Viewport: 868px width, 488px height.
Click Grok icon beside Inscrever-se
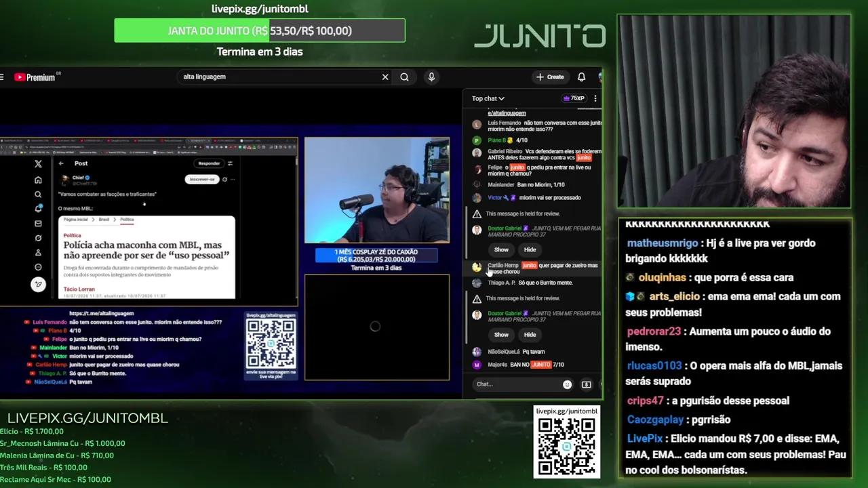click(224, 180)
